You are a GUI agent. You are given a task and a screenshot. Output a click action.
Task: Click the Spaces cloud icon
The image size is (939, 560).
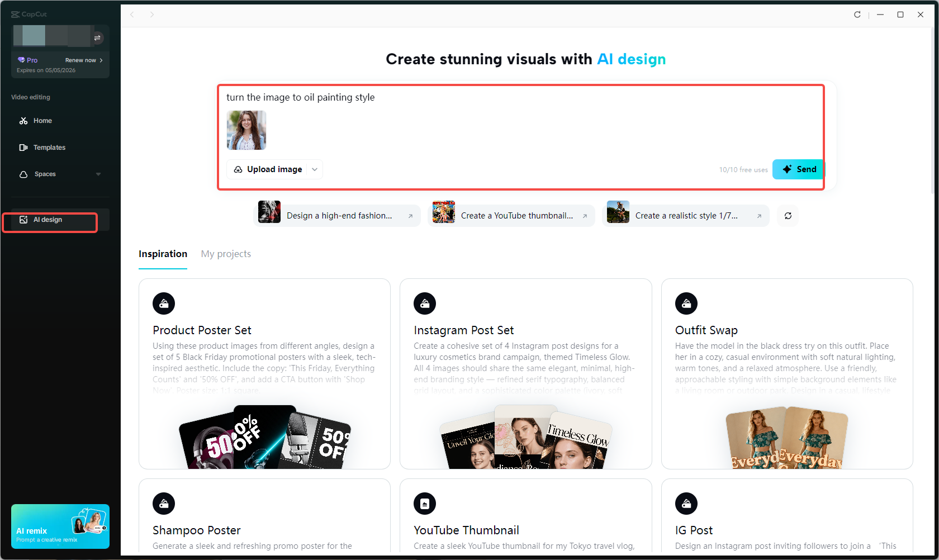(23, 174)
